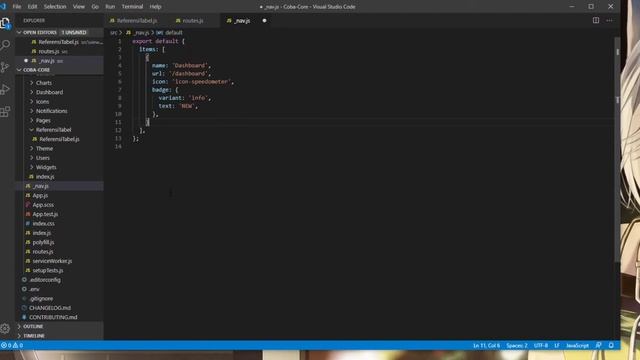Open serviceWorker.js in the explorer
The height and width of the screenshot is (360, 640).
[60, 261]
